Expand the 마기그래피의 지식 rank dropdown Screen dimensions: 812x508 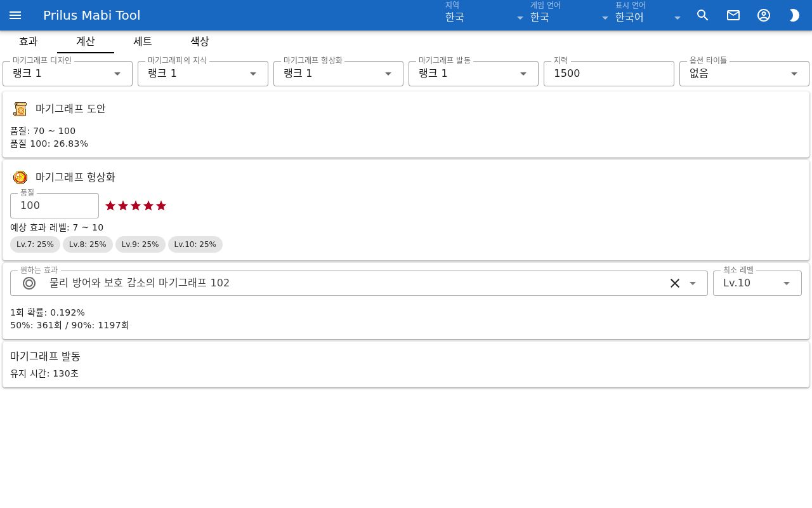click(x=203, y=74)
